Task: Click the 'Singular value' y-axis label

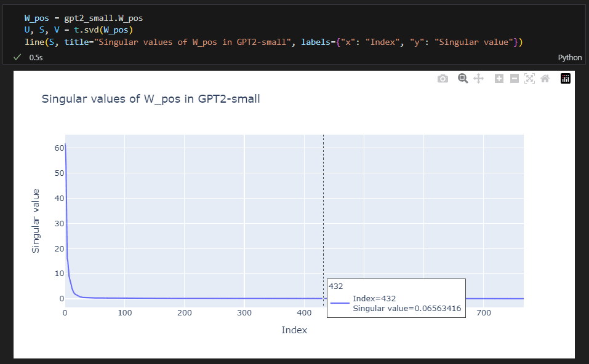Action: pos(35,221)
